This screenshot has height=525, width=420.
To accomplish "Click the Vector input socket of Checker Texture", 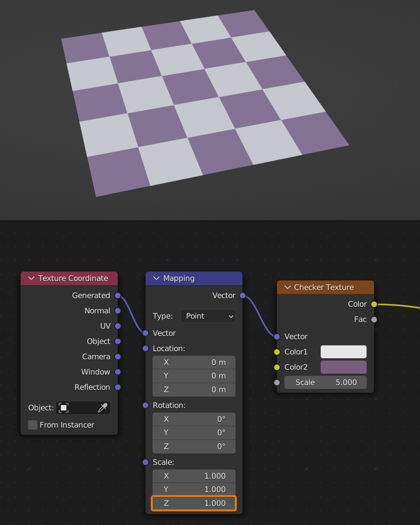I will 277,336.
